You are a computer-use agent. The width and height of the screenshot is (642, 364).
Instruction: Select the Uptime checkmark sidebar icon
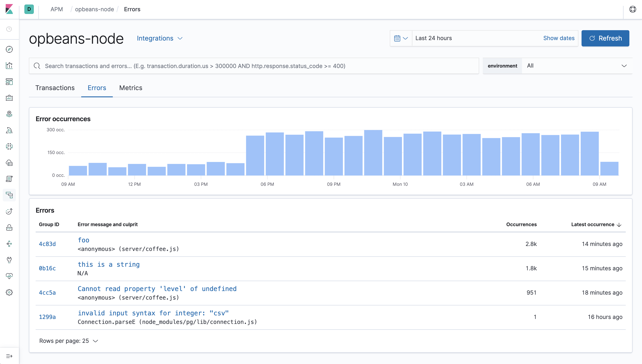pos(9,211)
